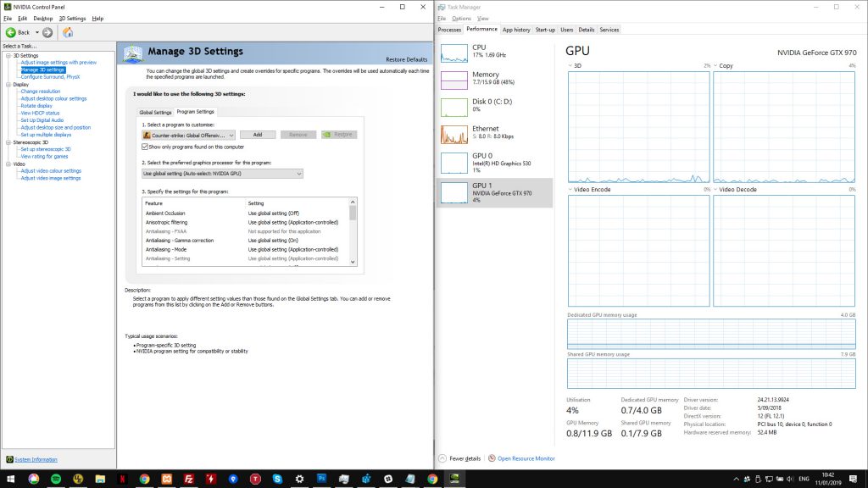This screenshot has height=488, width=868.
Task: Select 'Configure Surround, PhysX' tree item
Action: tap(50, 77)
